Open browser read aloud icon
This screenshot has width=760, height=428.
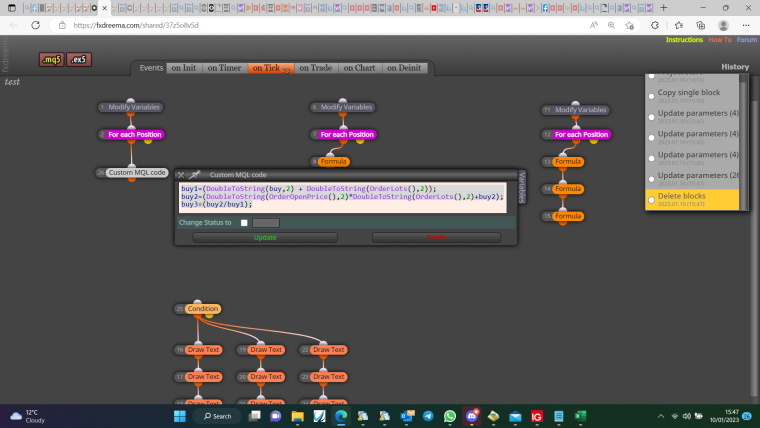click(x=593, y=25)
